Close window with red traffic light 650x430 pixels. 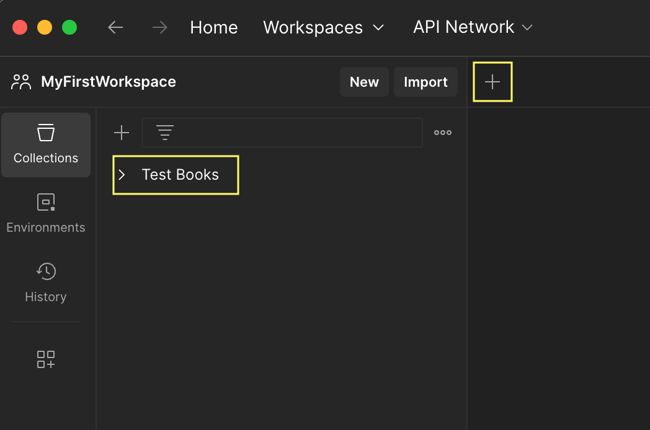pyautogui.click(x=20, y=27)
